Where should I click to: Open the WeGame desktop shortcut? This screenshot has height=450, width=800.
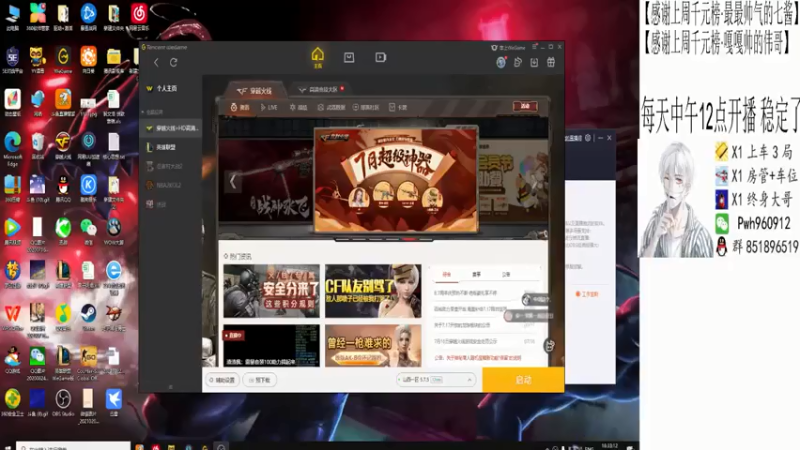point(63,60)
